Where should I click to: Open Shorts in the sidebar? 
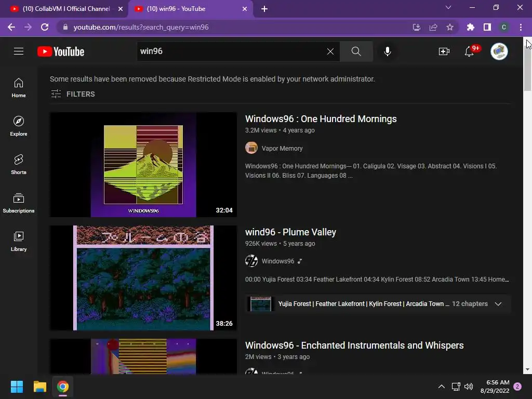pyautogui.click(x=19, y=164)
